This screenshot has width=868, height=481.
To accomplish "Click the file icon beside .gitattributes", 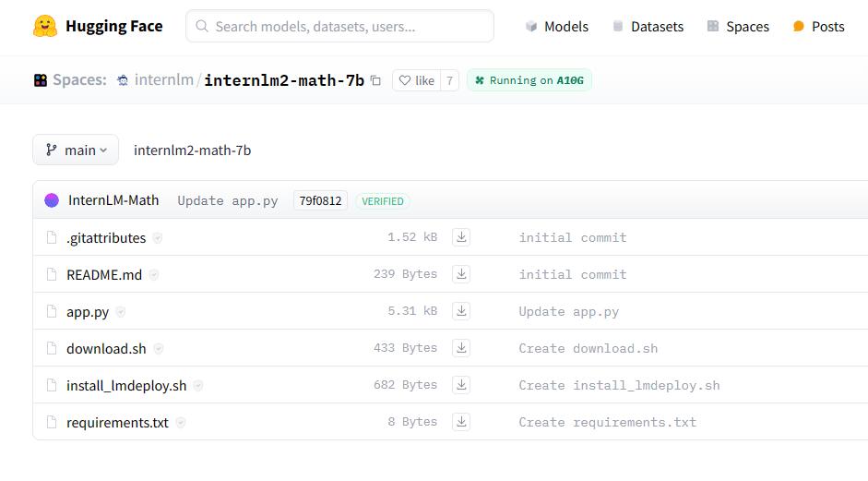I will pos(52,237).
